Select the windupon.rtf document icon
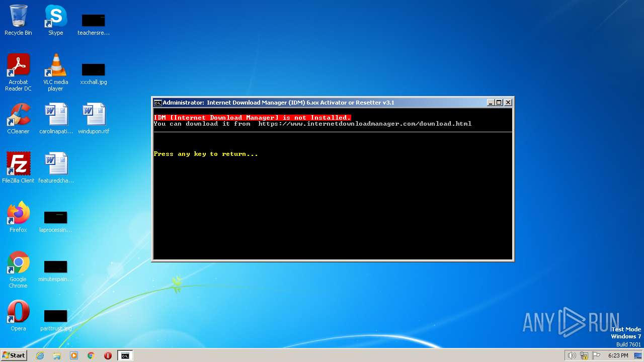Image resolution: width=644 pixels, height=362 pixels. 93,119
